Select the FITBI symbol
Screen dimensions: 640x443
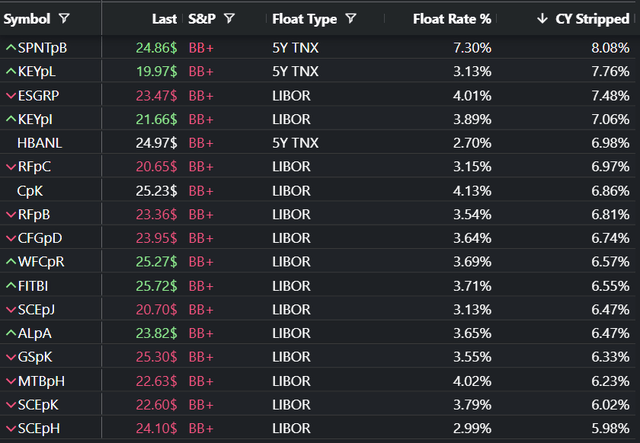coord(33,286)
